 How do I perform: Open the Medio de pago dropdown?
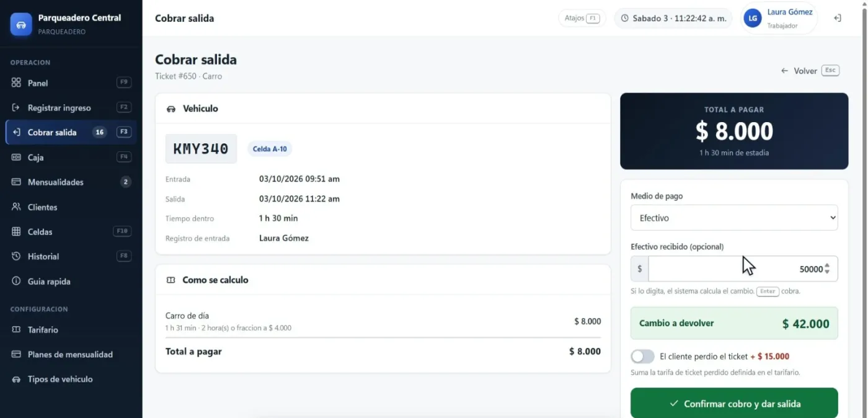(x=734, y=218)
